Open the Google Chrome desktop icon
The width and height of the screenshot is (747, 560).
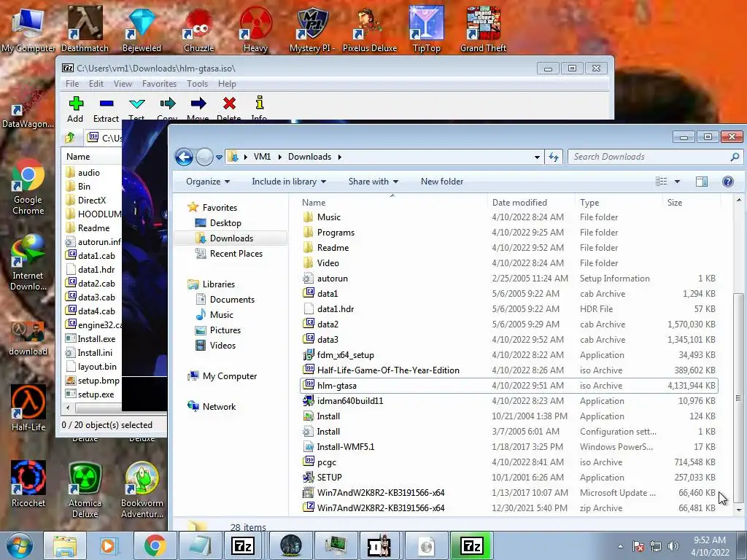tap(28, 187)
